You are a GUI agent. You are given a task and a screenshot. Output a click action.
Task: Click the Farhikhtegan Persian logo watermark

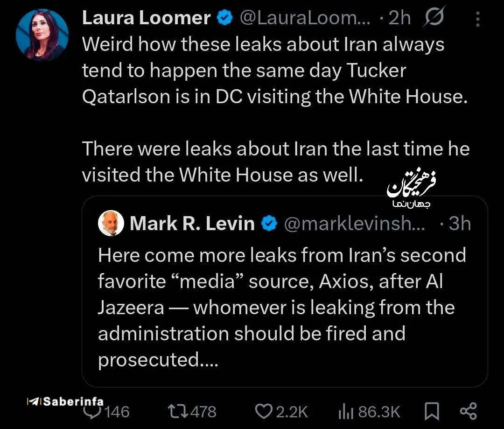[x=411, y=189]
